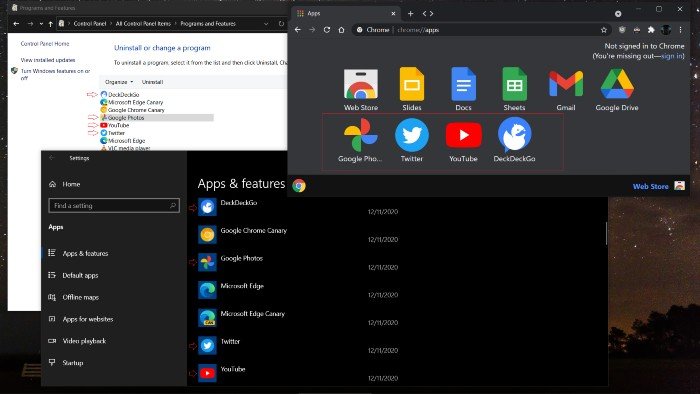The height and width of the screenshot is (394, 700).
Task: Open Control Panel Home link
Action: tap(45, 44)
